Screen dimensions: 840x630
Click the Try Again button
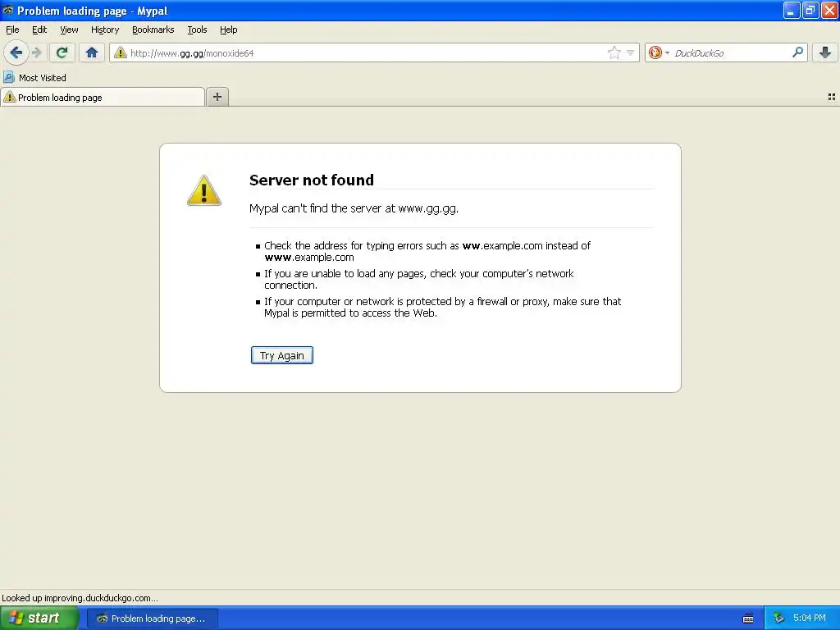click(282, 355)
